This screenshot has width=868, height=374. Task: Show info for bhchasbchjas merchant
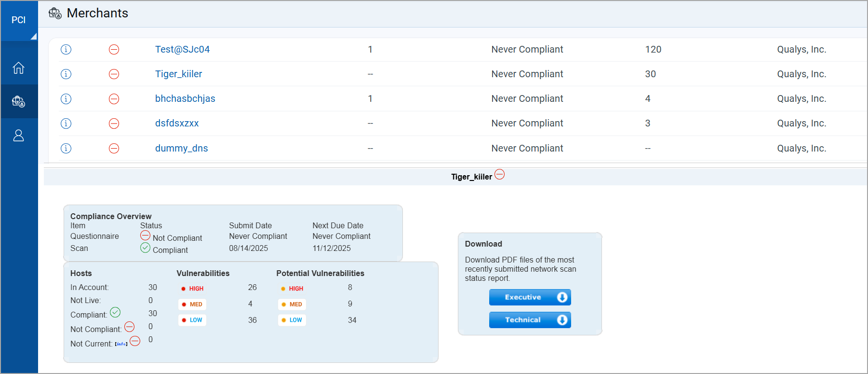click(x=66, y=99)
